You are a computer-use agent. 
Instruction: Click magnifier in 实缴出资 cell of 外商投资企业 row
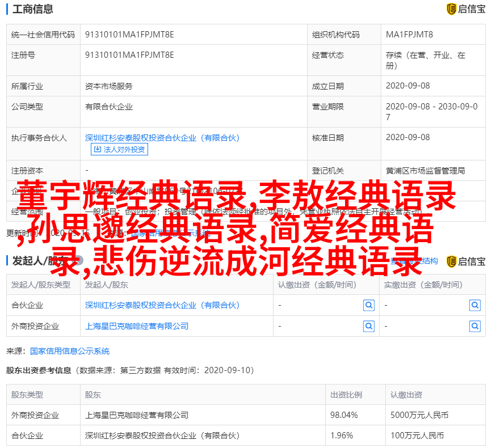[475, 327]
